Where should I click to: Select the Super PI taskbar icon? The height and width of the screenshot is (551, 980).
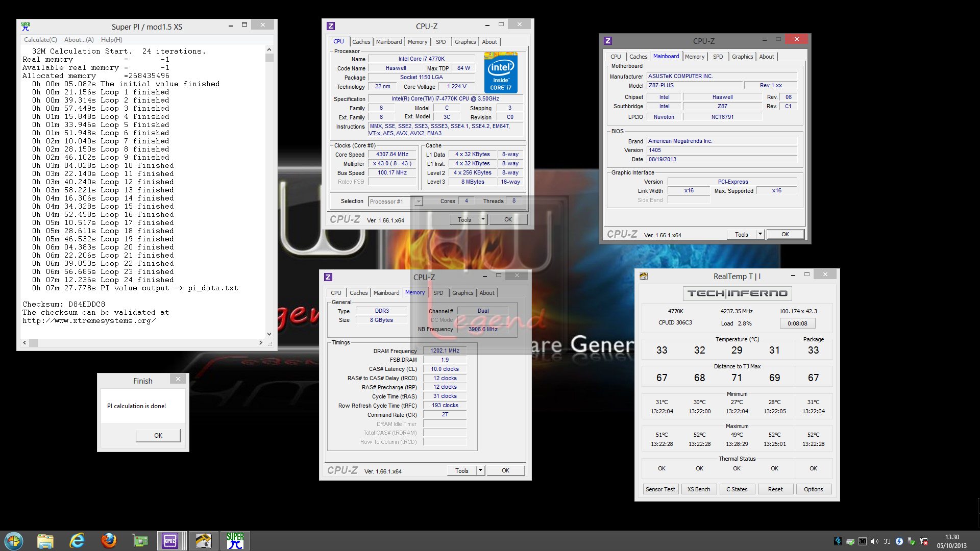point(235,541)
